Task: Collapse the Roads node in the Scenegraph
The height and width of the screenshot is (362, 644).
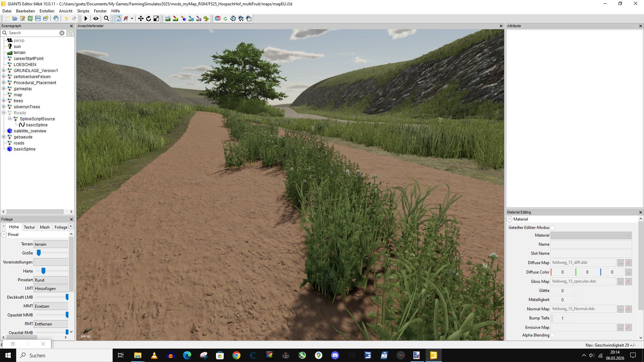Action: (3, 113)
